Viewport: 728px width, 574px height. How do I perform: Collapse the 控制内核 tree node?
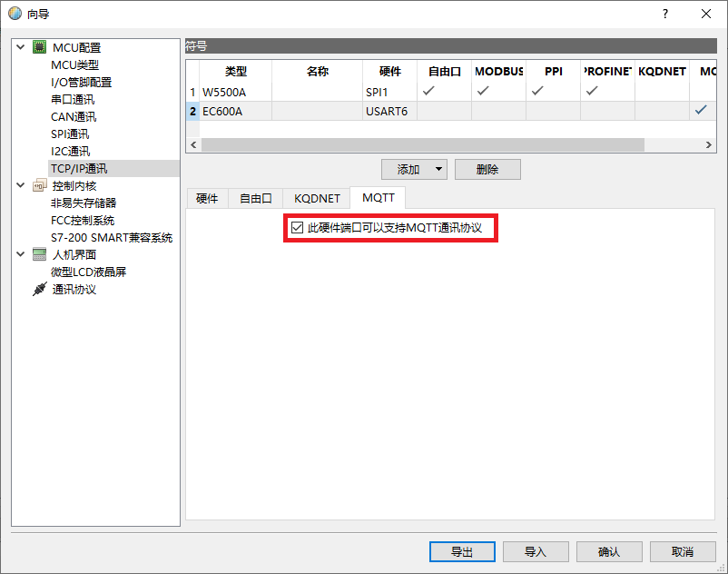tap(21, 185)
